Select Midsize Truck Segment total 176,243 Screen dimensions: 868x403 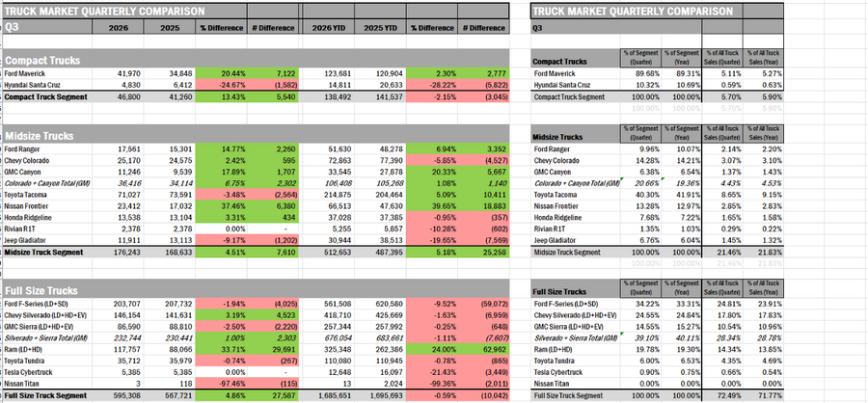[118, 253]
